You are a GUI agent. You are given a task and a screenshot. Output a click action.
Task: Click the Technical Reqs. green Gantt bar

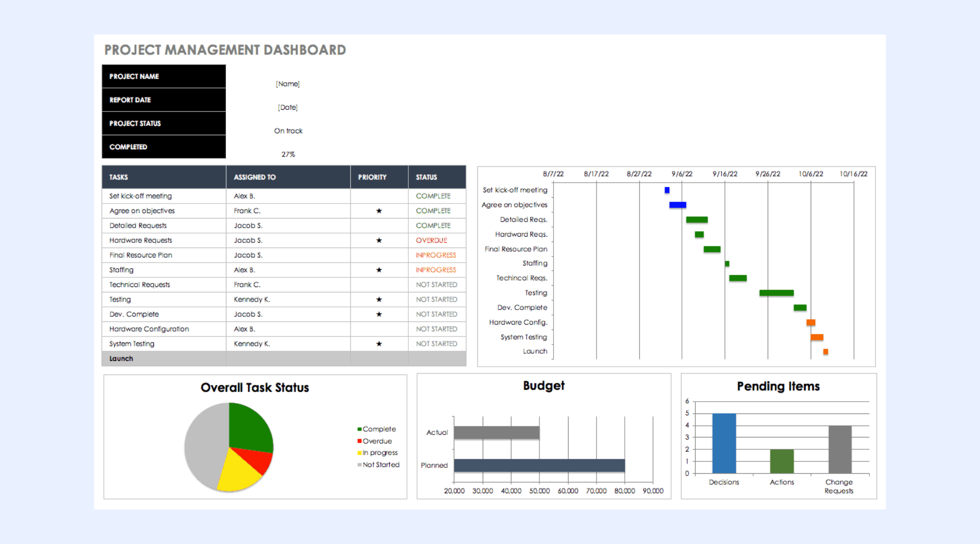point(738,278)
